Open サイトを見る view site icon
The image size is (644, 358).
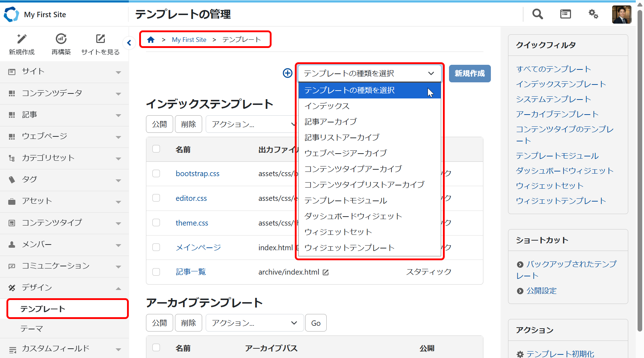101,39
